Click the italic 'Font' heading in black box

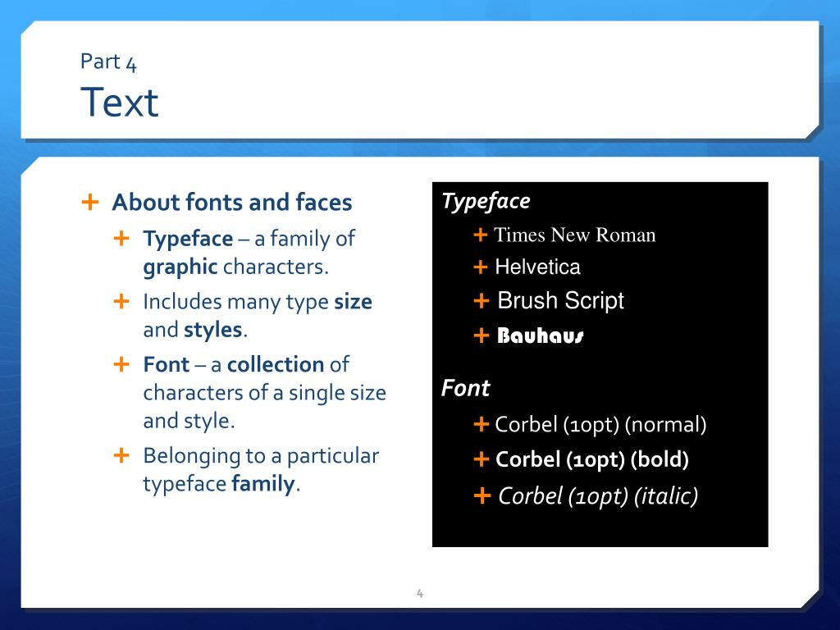(x=465, y=388)
